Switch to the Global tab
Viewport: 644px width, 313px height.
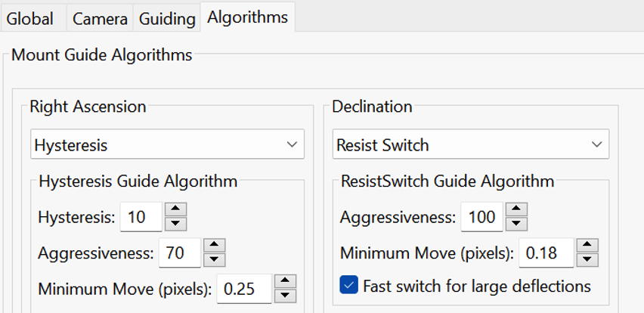(x=30, y=19)
